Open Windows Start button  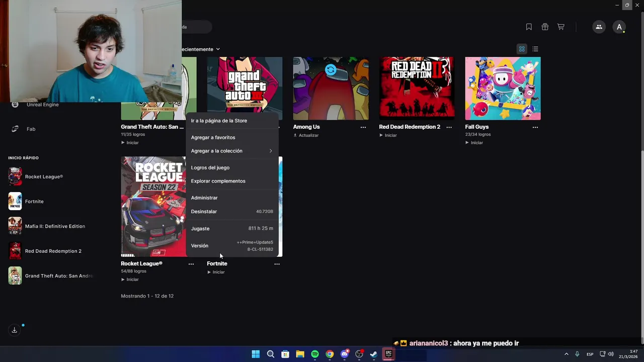pyautogui.click(x=256, y=354)
